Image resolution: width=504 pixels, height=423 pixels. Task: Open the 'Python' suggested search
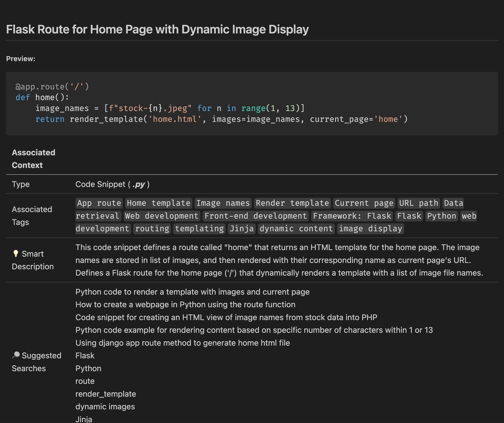[88, 368]
